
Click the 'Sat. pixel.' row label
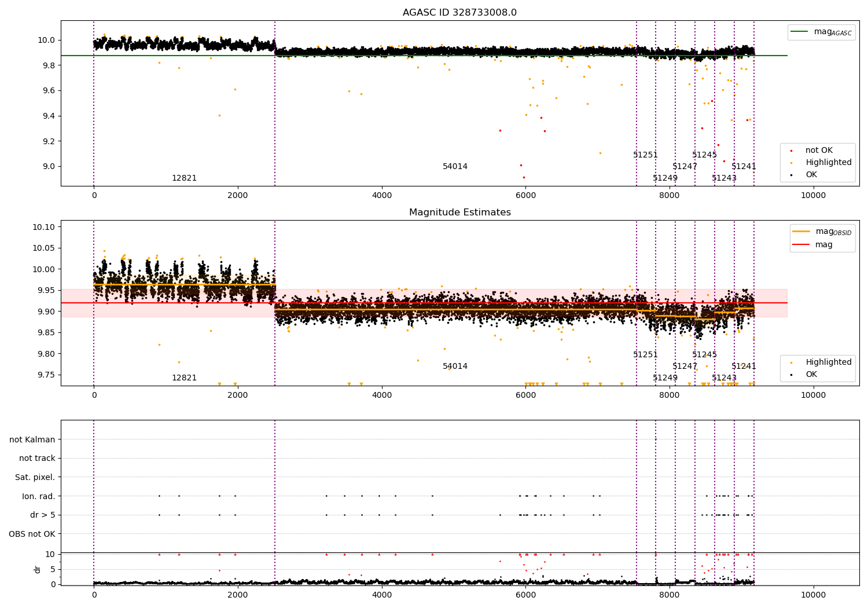pos(35,478)
